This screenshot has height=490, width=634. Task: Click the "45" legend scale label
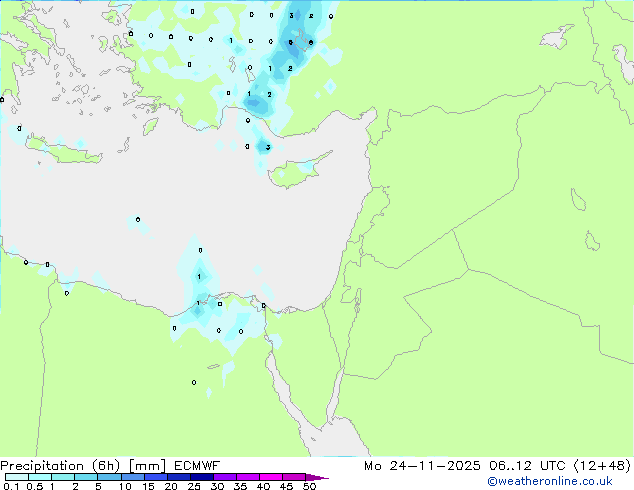pyautogui.click(x=286, y=486)
